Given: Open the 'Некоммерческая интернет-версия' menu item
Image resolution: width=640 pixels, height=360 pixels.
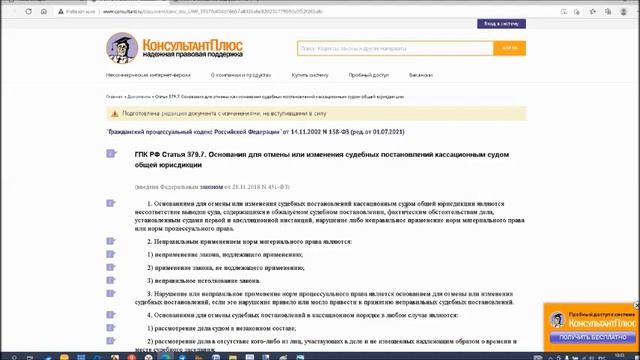Looking at the screenshot, I should point(148,75).
